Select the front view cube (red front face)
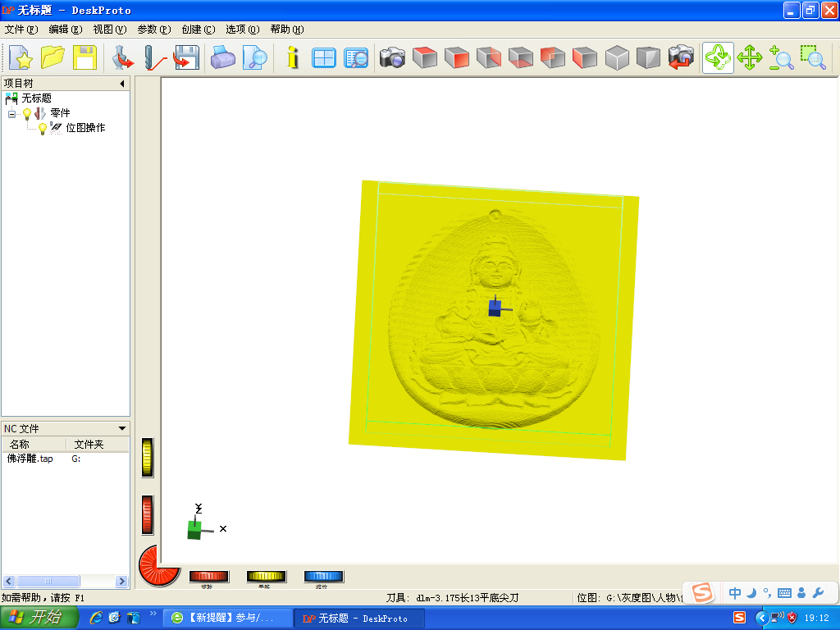The image size is (840, 630). coord(457,57)
